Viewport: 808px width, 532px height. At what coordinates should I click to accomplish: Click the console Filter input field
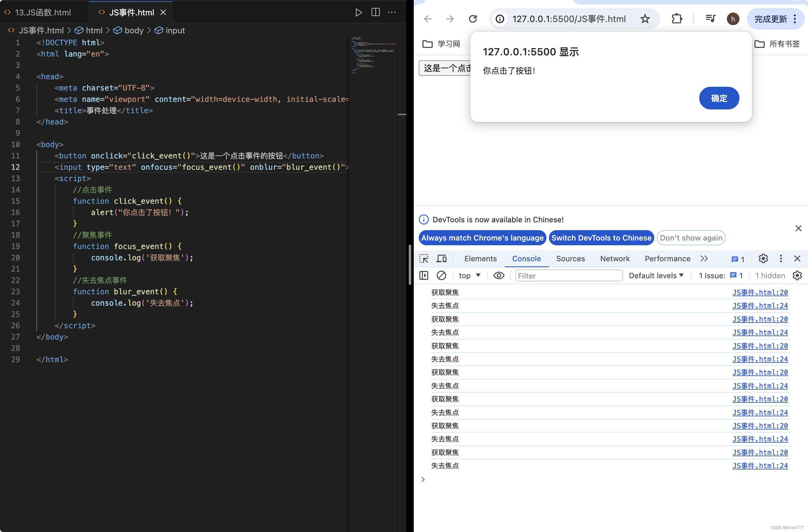click(568, 275)
